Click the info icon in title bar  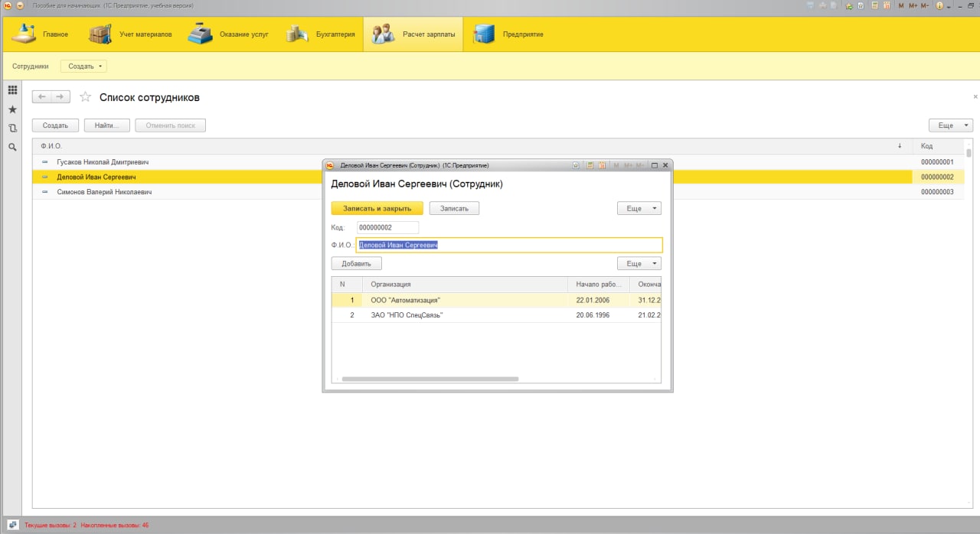pos(939,5)
